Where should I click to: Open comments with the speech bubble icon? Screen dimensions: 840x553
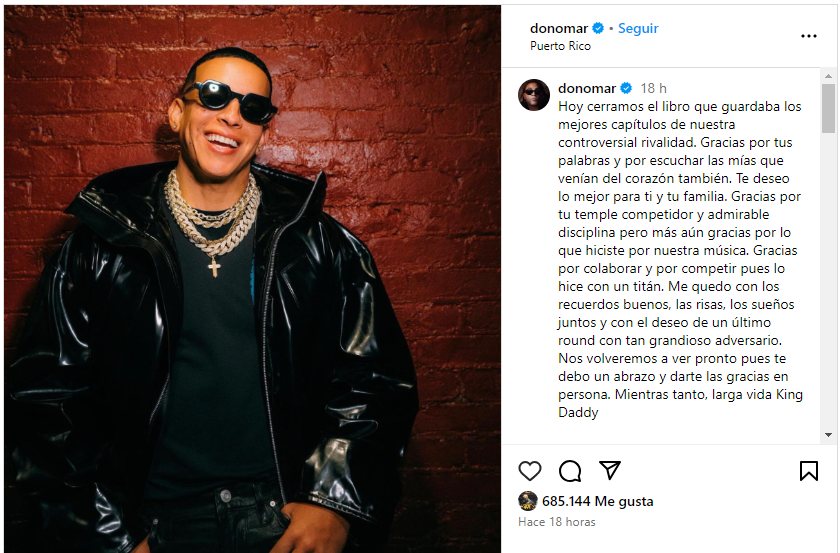pyautogui.click(x=569, y=471)
